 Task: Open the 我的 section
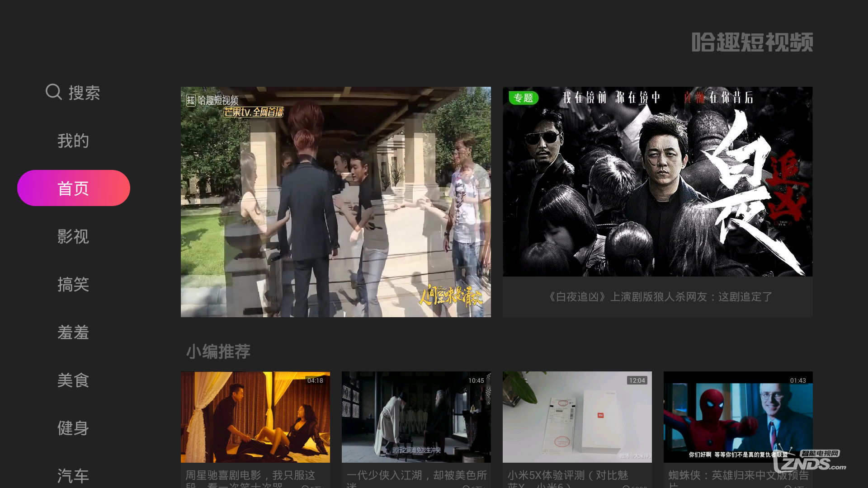[x=73, y=141]
